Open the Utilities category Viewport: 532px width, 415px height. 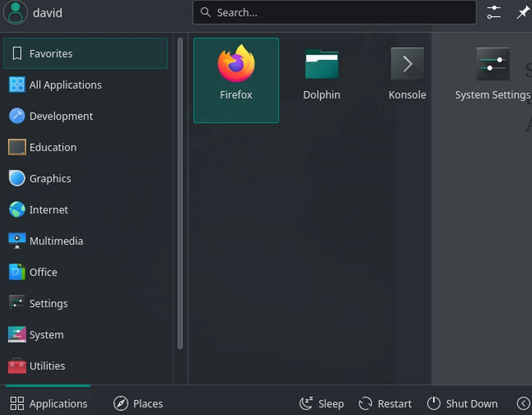(85, 366)
